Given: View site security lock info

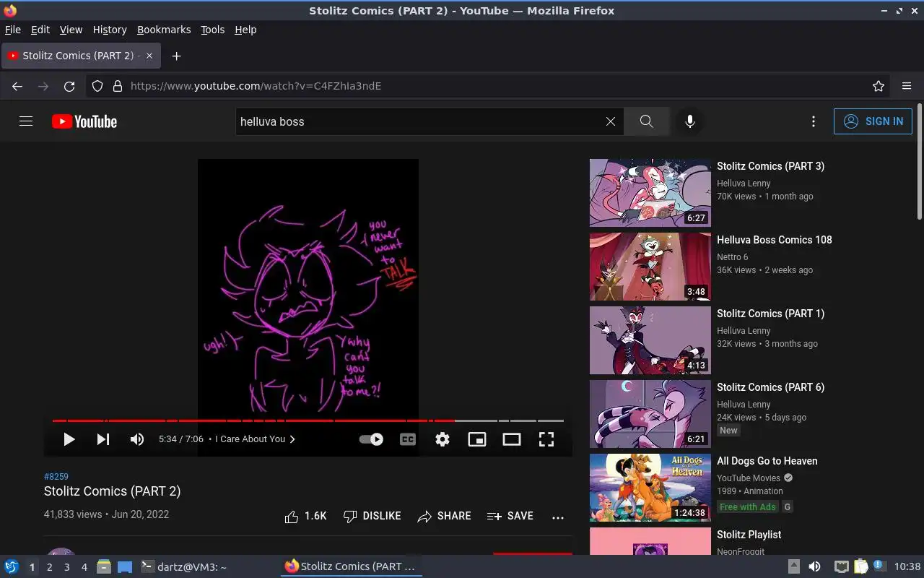Looking at the screenshot, I should (118, 86).
